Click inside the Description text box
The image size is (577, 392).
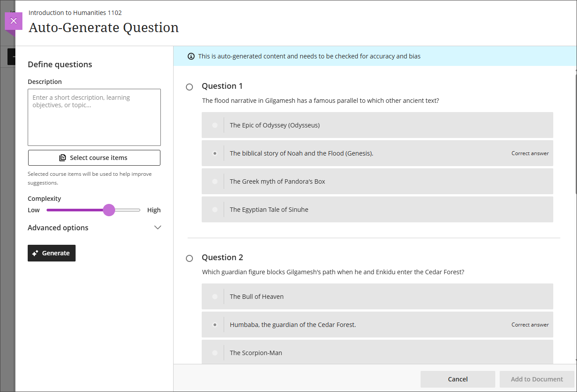pyautogui.click(x=94, y=117)
